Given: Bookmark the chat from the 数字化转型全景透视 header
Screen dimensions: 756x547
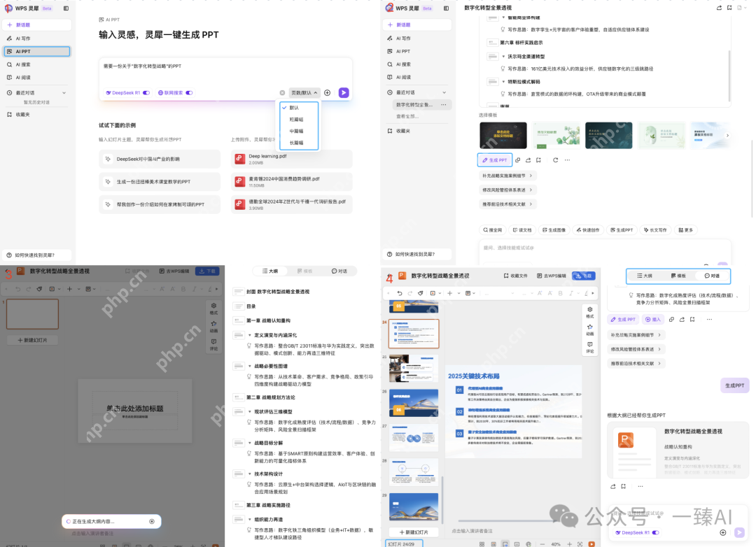Looking at the screenshot, I should coord(729,8).
